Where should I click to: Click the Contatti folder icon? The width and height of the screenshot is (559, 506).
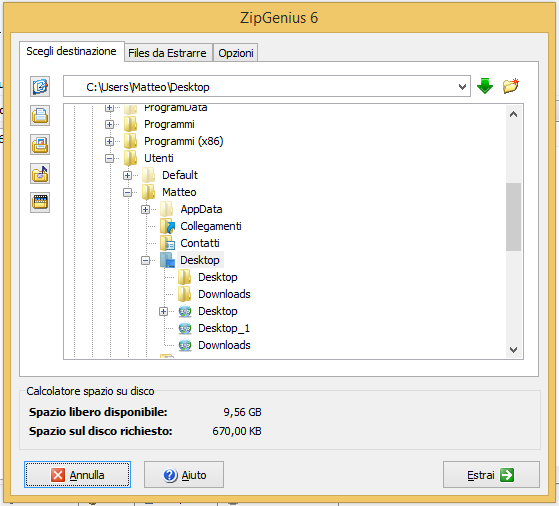167,243
